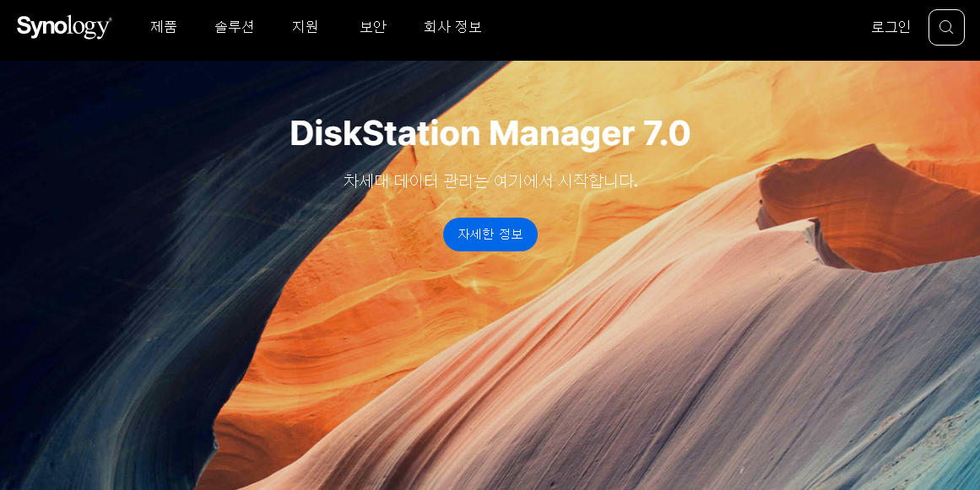The image size is (980, 490).
Task: Open the 지원 menu
Action: tap(306, 27)
